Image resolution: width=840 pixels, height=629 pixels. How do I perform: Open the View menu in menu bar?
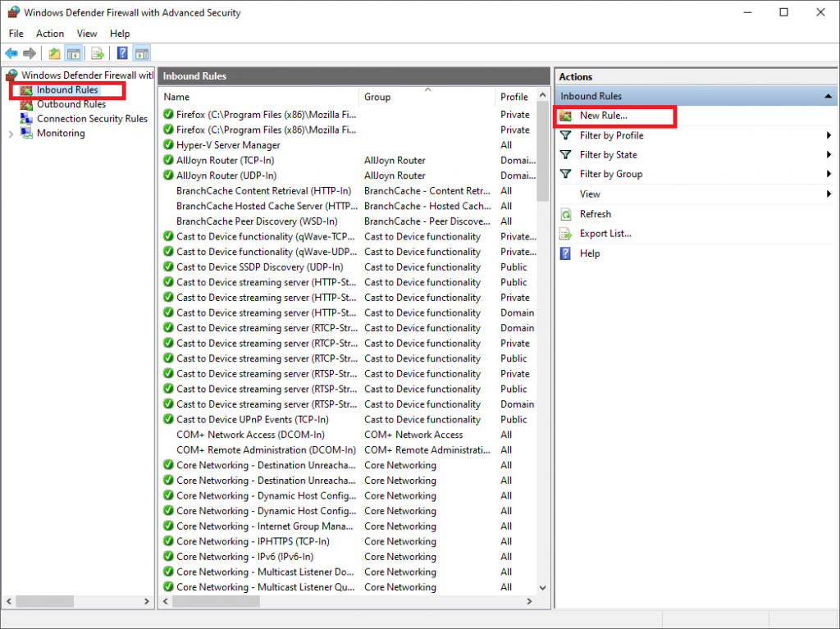coord(87,34)
